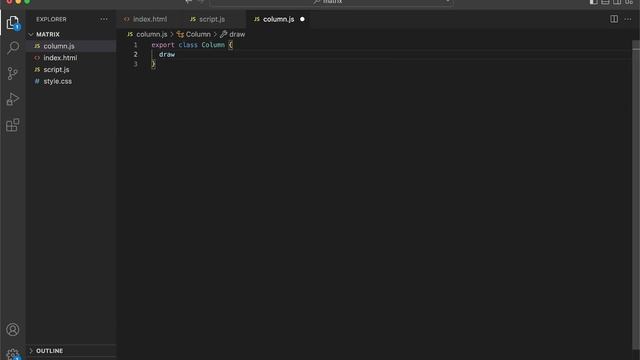Screen dimensions: 640x360
Task: Open the Explorer view icon
Action: tap(13, 22)
